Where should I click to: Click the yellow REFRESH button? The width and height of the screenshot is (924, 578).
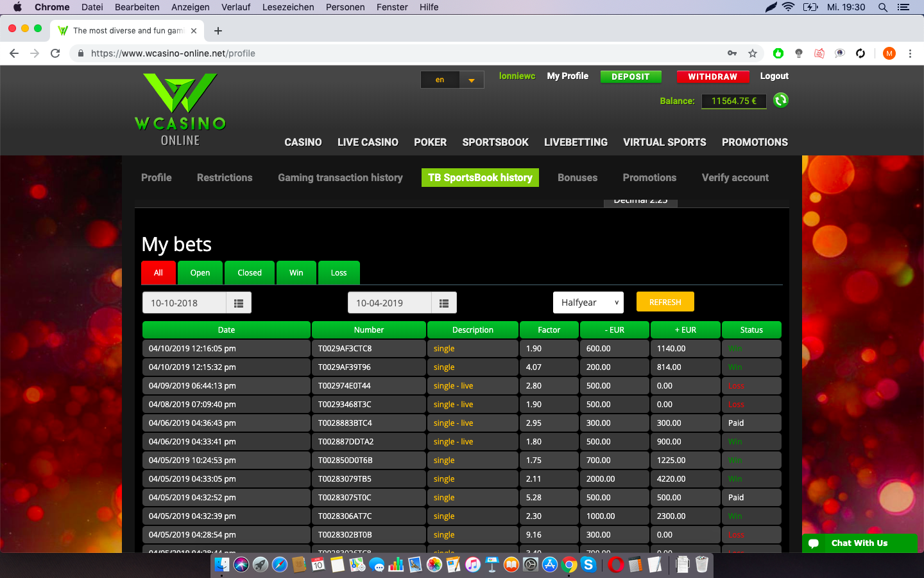pyautogui.click(x=665, y=302)
